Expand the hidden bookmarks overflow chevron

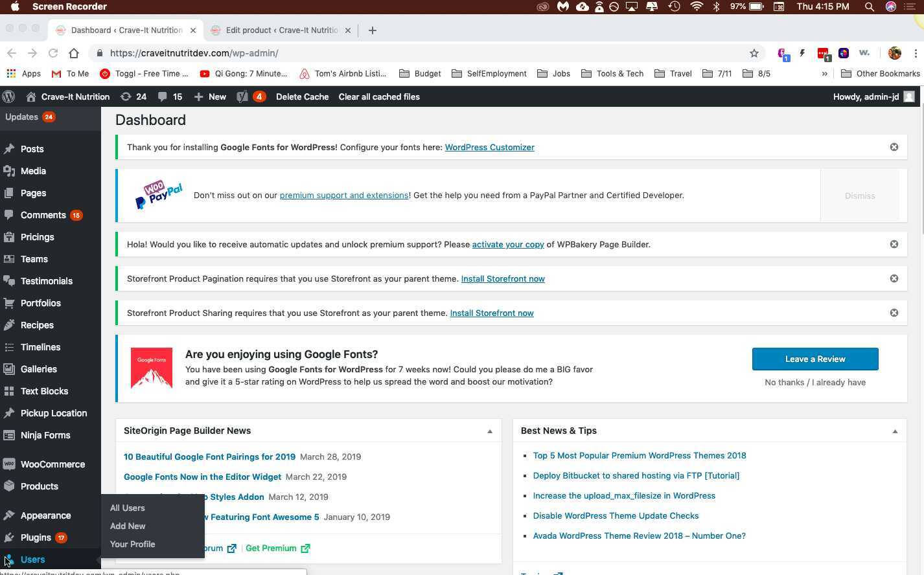[824, 74]
